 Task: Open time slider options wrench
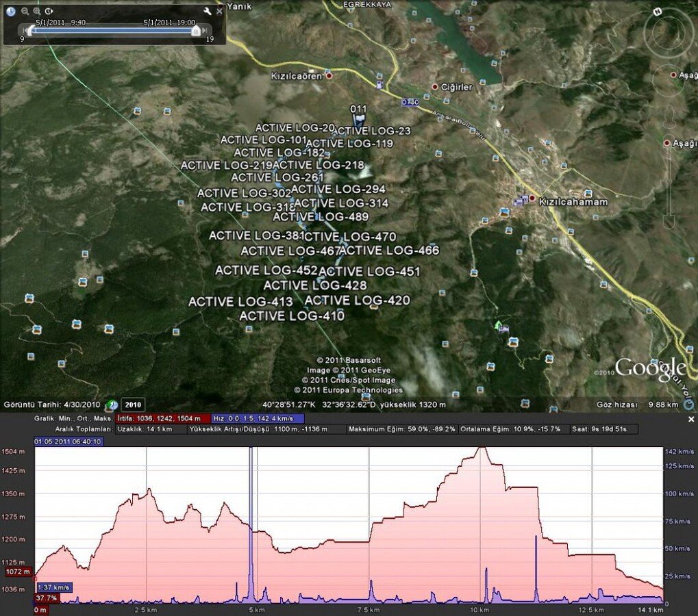pyautogui.click(x=208, y=12)
